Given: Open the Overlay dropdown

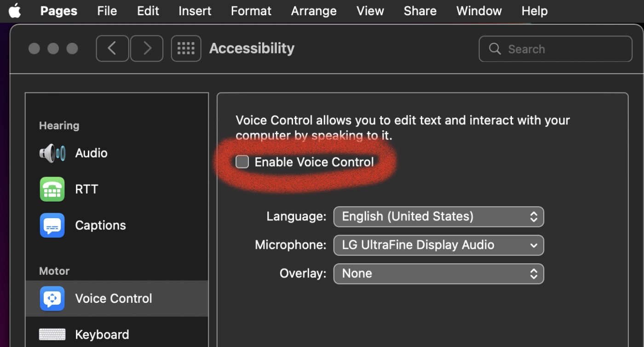Looking at the screenshot, I should coord(438,274).
